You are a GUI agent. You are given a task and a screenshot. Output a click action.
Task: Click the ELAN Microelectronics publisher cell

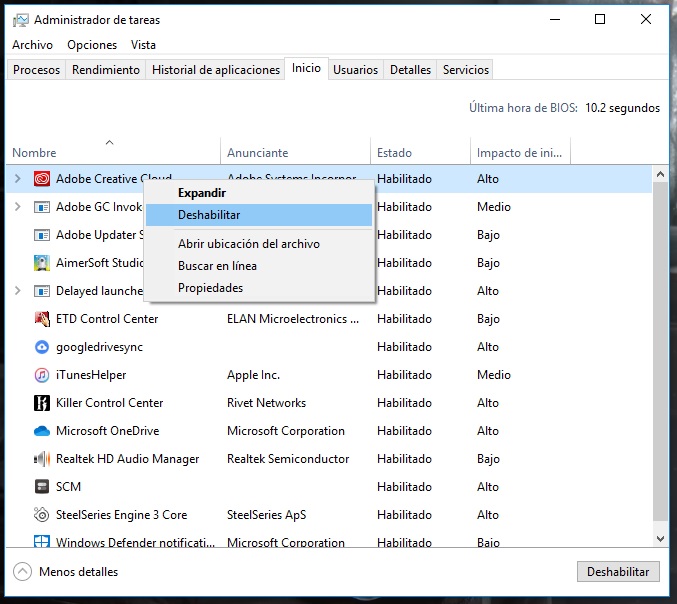tap(293, 319)
